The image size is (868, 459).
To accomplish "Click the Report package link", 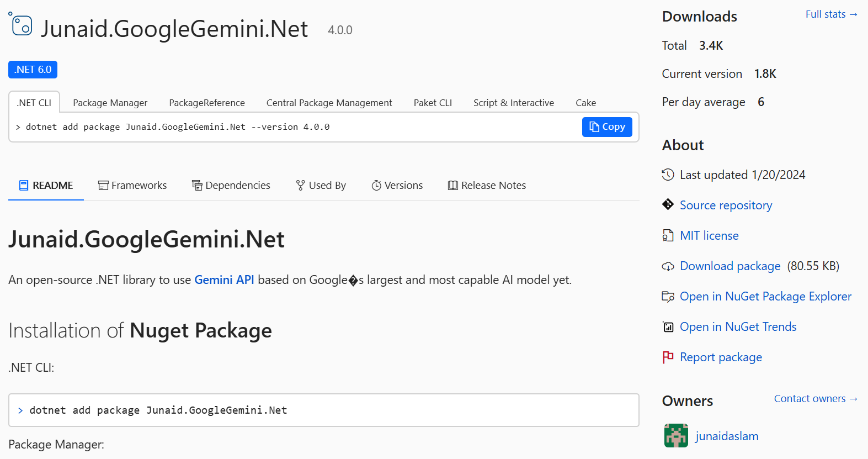I will point(721,357).
